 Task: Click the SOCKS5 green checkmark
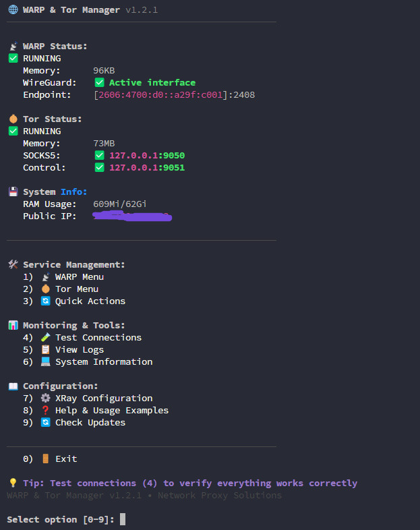(x=99, y=156)
